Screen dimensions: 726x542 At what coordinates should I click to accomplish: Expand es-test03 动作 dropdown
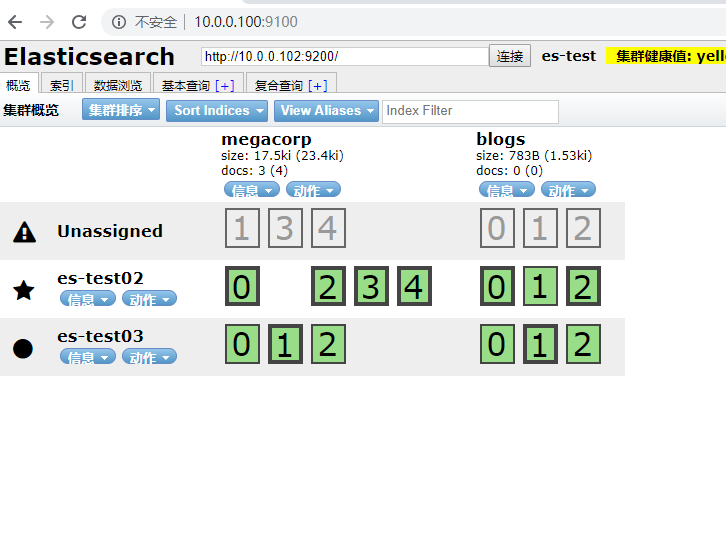pos(149,356)
